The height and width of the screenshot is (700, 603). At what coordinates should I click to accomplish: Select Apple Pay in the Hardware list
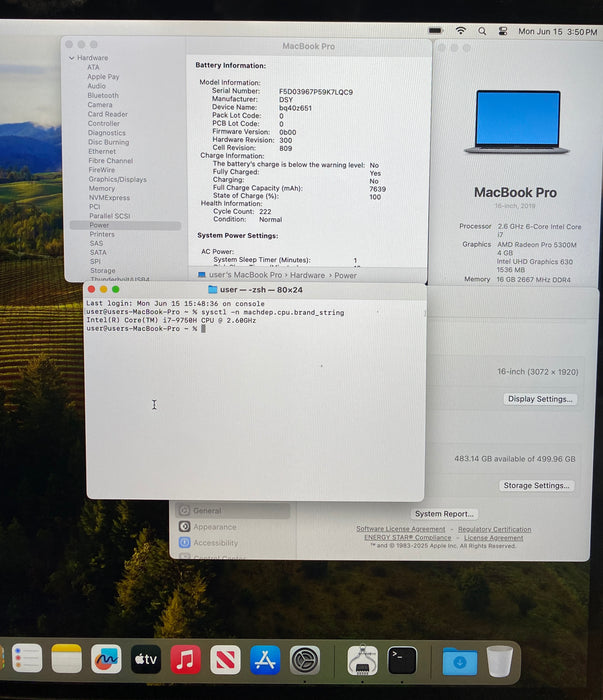coord(103,76)
